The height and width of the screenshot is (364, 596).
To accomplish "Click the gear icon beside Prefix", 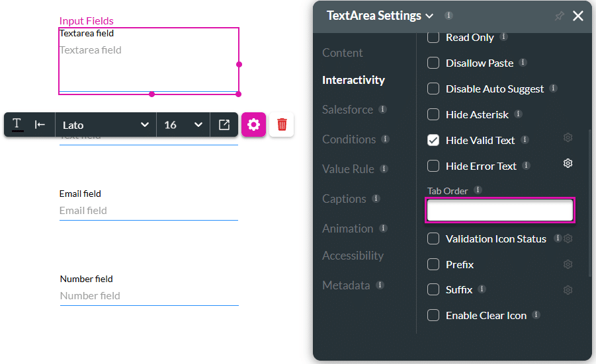I will pyautogui.click(x=568, y=264).
